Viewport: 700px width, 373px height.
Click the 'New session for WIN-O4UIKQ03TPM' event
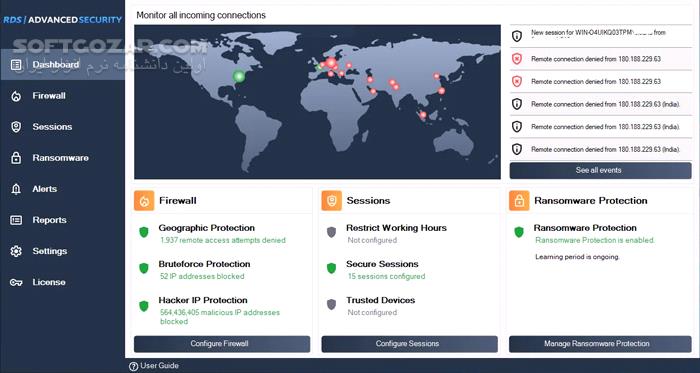pos(600,36)
